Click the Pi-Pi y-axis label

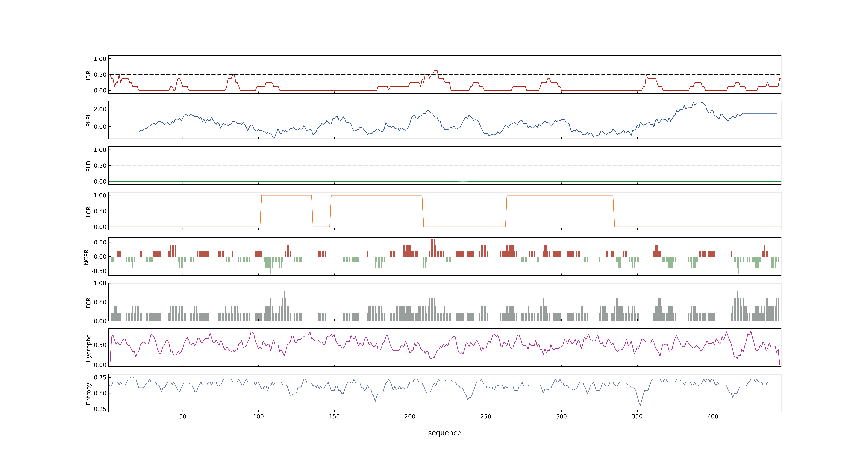tap(89, 120)
